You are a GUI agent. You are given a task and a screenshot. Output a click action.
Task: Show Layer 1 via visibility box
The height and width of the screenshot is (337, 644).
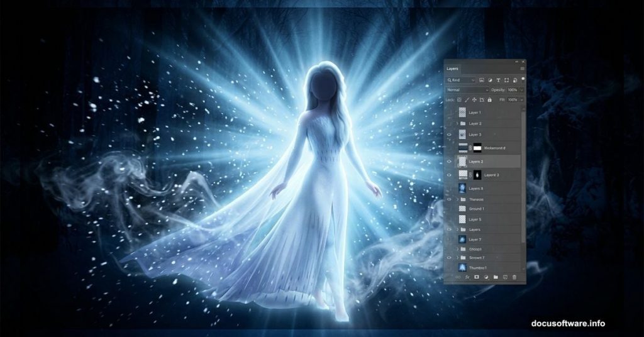[449, 112]
